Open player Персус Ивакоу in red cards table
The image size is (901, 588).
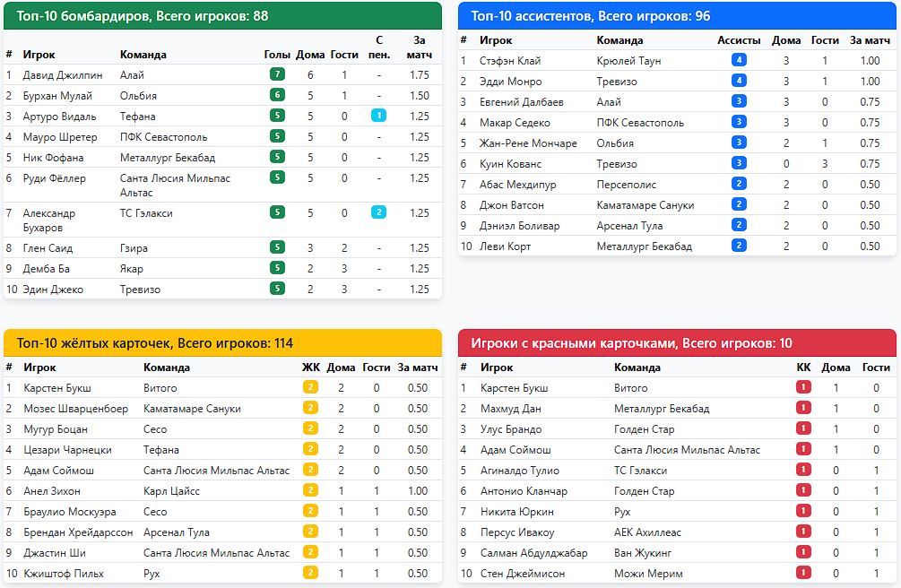(x=517, y=532)
